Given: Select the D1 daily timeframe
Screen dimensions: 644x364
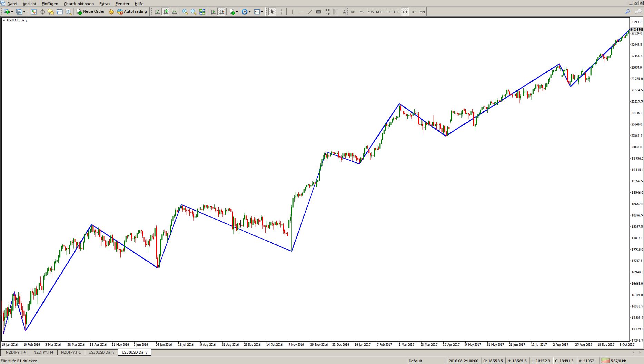Looking at the screenshot, I should tap(405, 12).
